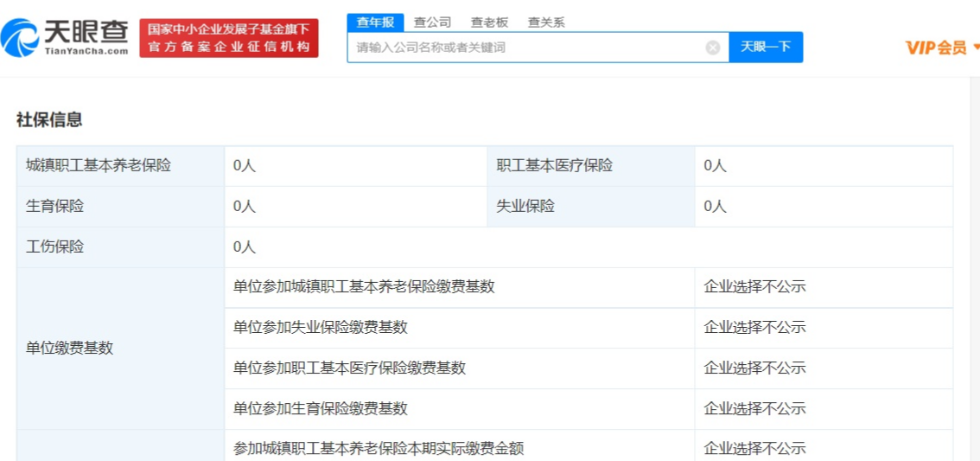The width and height of the screenshot is (980, 461).
Task: Click the TianYanCha logo
Action: (66, 38)
